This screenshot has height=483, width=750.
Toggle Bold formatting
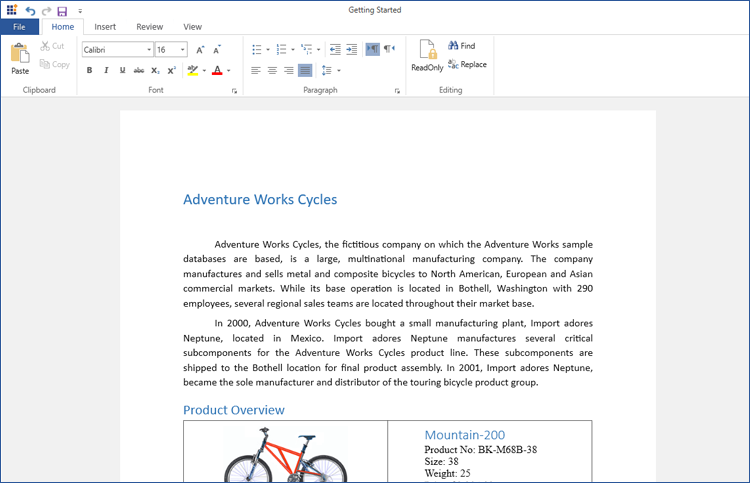(x=89, y=70)
